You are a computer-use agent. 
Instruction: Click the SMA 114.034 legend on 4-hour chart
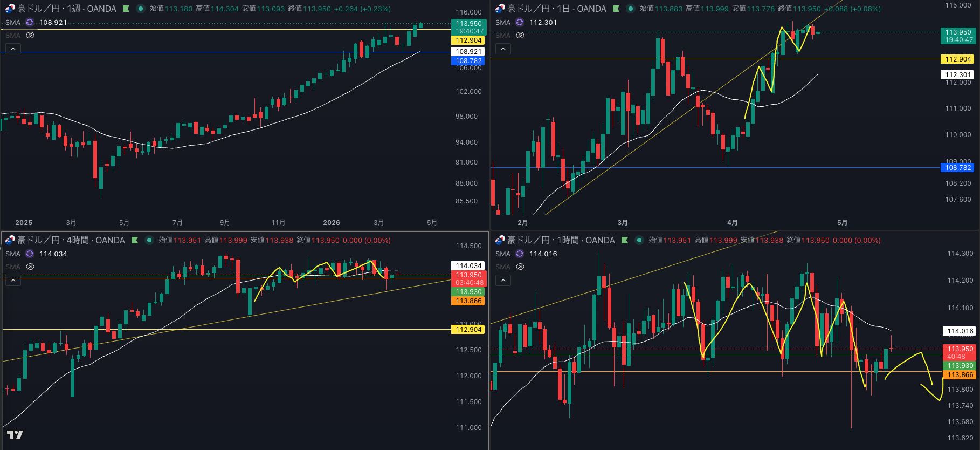[53, 254]
